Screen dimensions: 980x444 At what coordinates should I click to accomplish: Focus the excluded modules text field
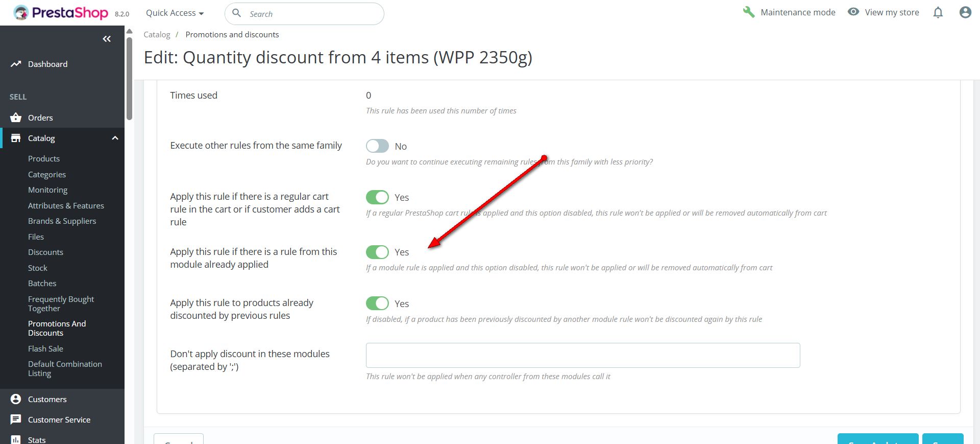583,355
